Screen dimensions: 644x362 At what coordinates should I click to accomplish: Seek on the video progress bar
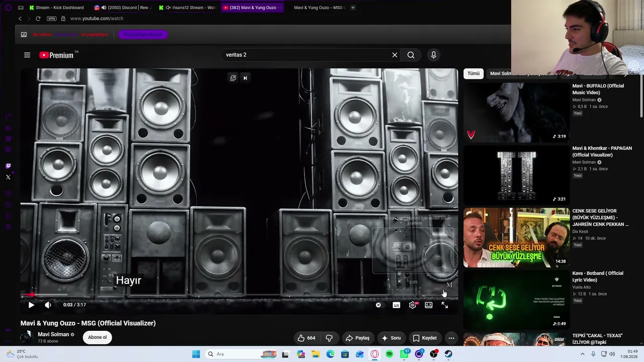(239, 295)
